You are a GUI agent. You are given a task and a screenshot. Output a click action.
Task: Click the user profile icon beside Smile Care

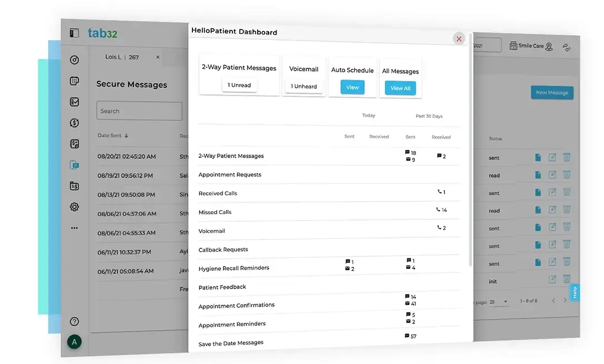(x=549, y=47)
